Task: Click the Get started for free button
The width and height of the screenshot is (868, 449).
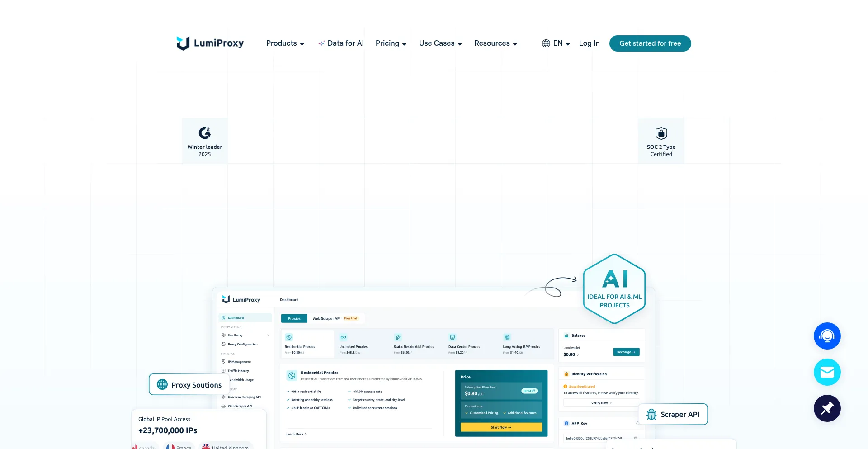Action: (650, 43)
